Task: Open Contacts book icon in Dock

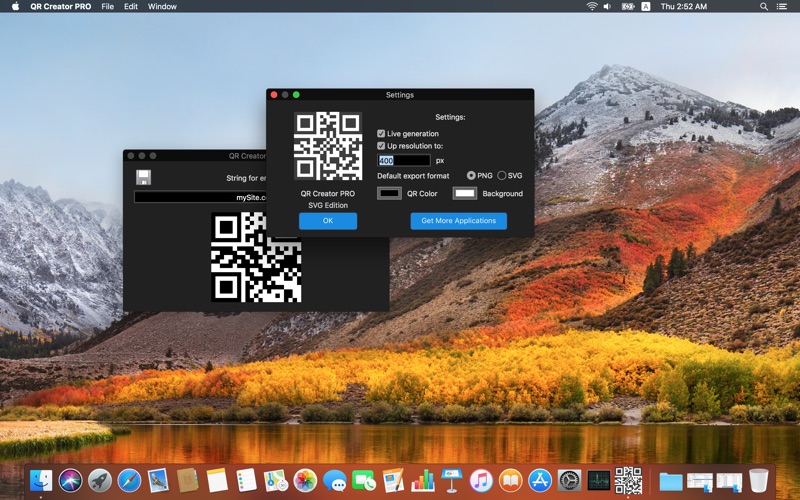Action: click(x=187, y=481)
